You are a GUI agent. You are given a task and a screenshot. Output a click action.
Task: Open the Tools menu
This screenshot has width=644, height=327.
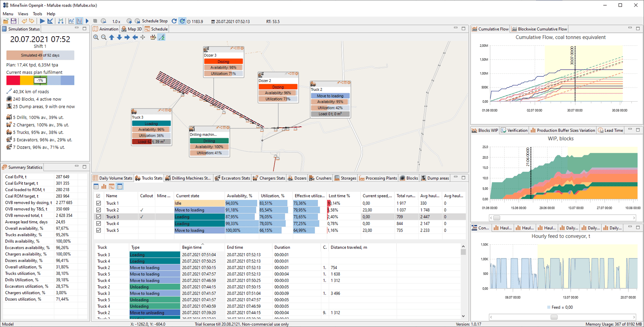(37, 14)
